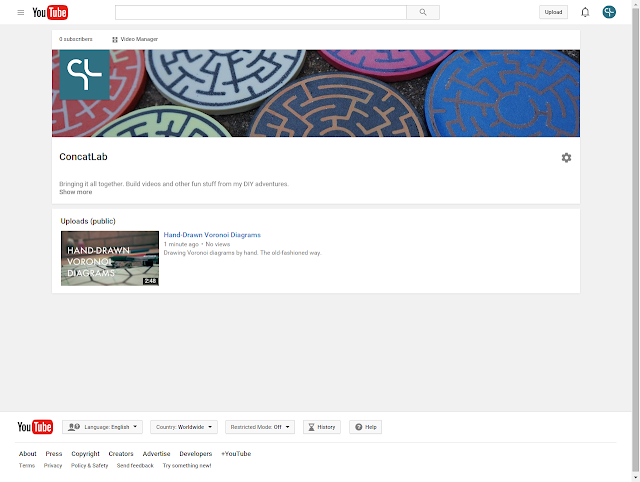640x482 pixels.
Task: Click the 0 subscribers text
Action: click(76, 39)
